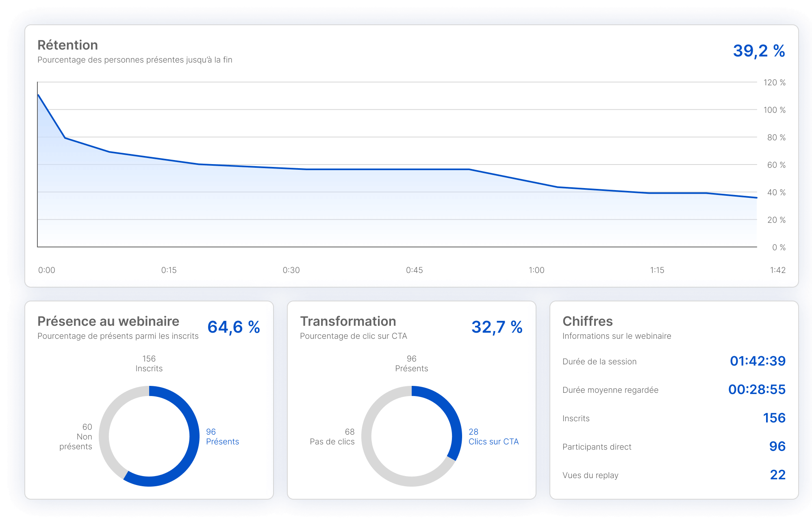Open the Présence au webinaire panel
Image resolution: width=812 pixels, height=524 pixels.
pyautogui.click(x=108, y=321)
